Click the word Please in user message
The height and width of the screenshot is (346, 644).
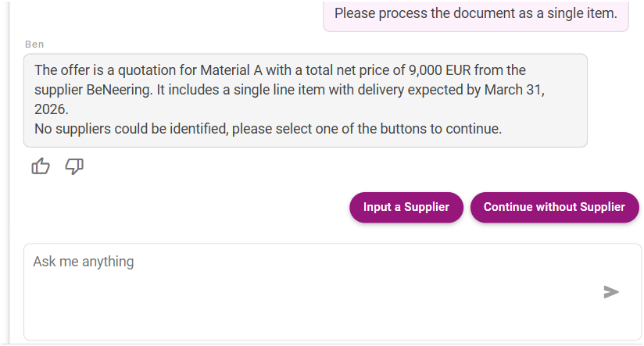(355, 13)
